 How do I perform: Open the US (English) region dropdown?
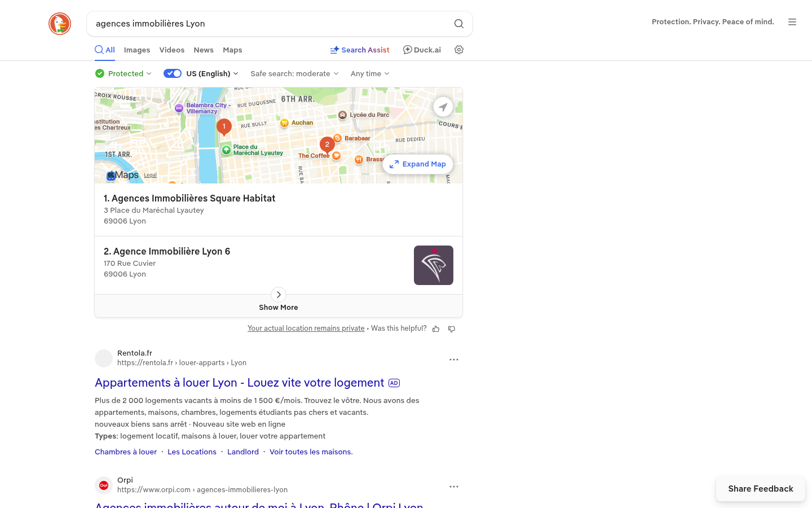pos(213,73)
